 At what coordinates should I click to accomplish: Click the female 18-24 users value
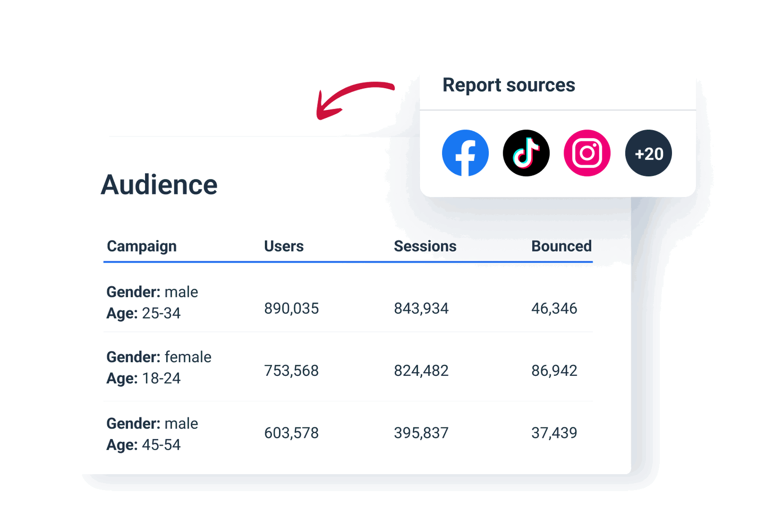click(x=291, y=370)
